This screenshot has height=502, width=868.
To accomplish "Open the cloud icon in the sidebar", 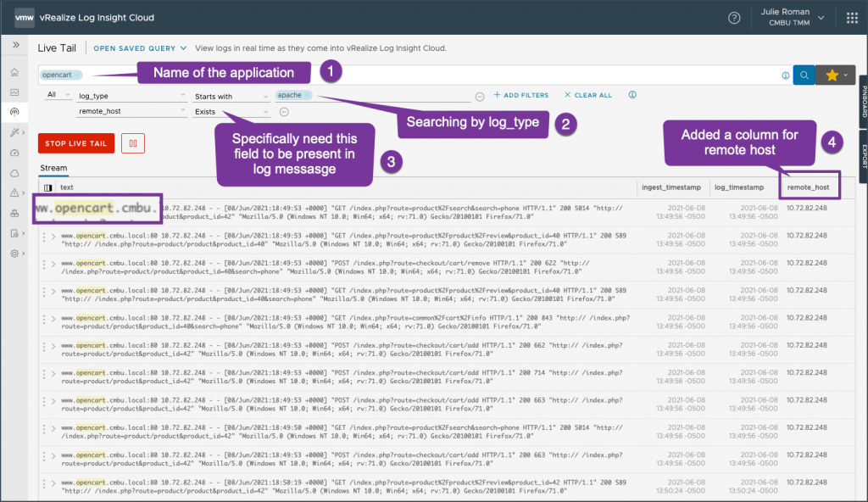I will click(x=14, y=174).
